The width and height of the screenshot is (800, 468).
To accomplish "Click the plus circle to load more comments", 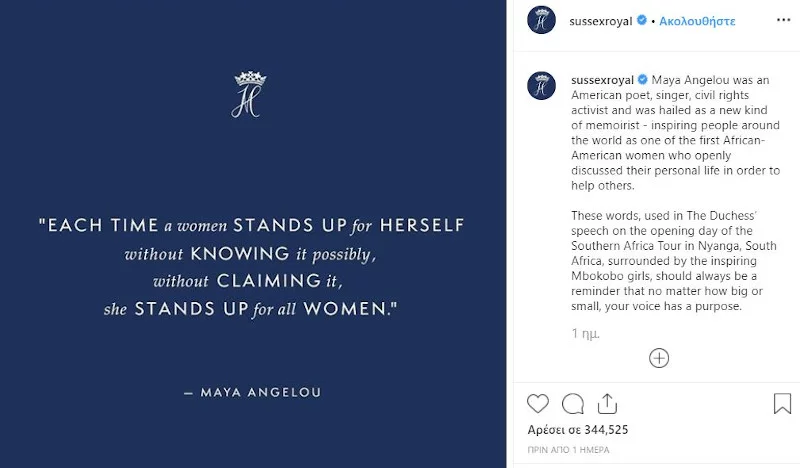I will 658,358.
